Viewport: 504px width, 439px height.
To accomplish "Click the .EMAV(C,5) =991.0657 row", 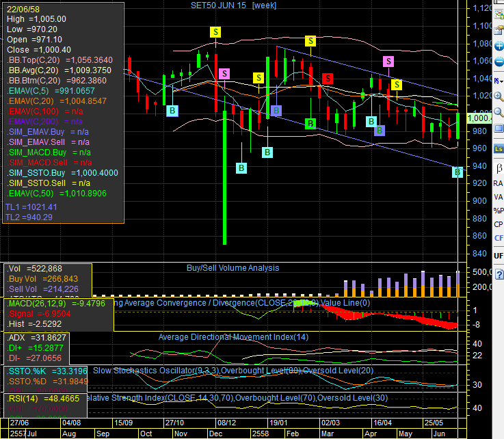I will tap(51, 91).
